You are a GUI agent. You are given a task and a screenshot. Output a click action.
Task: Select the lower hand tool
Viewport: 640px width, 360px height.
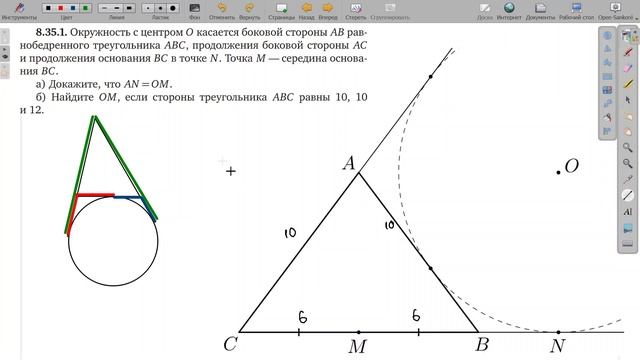coord(628,132)
